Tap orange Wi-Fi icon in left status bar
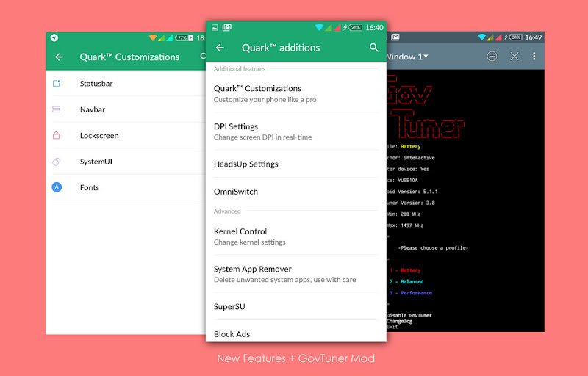The height and width of the screenshot is (376, 588). coord(153,38)
